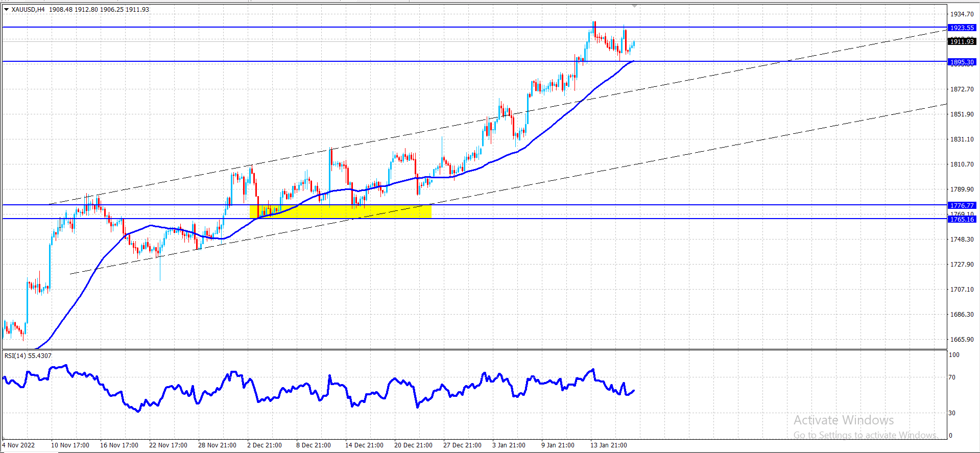980x453 pixels.
Task: Click the 1748.30 price scale value
Action: 962,239
